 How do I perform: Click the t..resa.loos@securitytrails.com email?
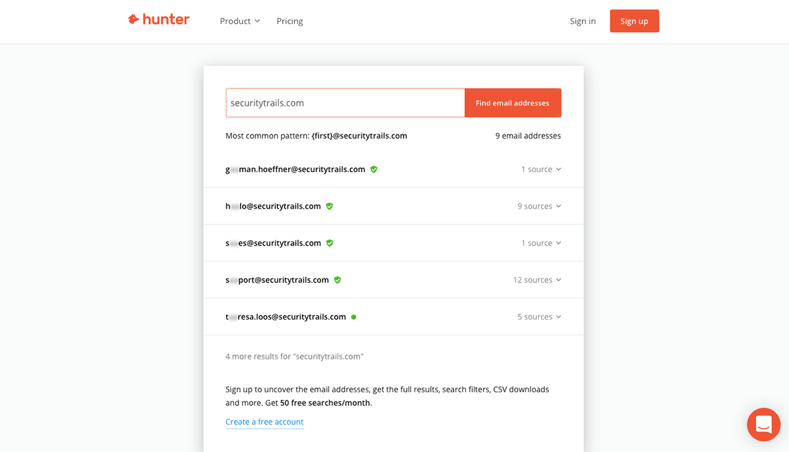(286, 317)
